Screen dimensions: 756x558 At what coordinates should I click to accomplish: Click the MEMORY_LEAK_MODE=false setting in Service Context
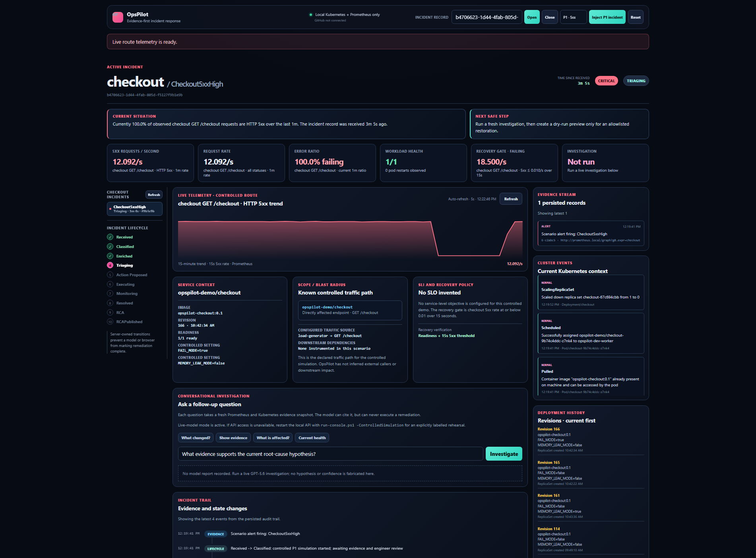[x=201, y=363]
